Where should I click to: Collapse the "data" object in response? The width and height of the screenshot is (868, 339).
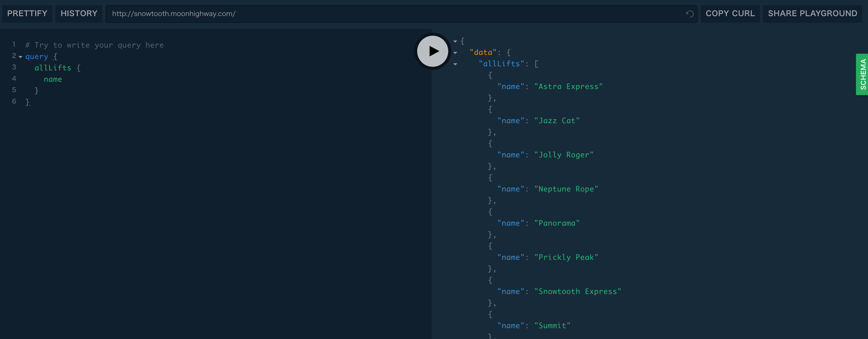point(455,53)
